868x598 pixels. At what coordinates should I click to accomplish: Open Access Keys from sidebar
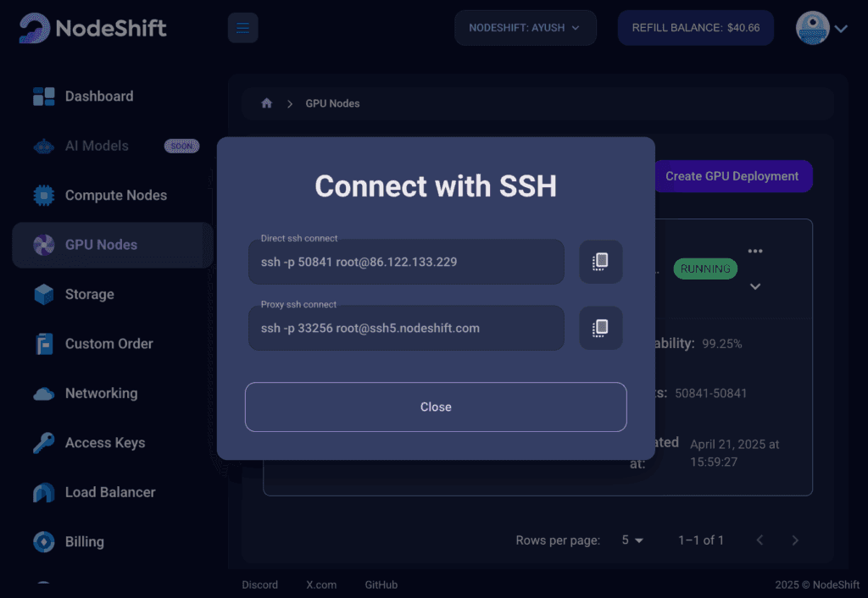(x=105, y=442)
